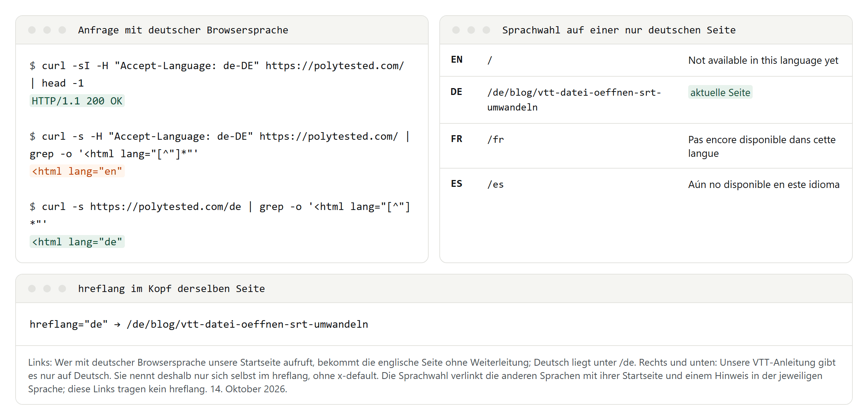868x420 pixels.
Task: Choose the ES language row label
Action: coord(457,184)
